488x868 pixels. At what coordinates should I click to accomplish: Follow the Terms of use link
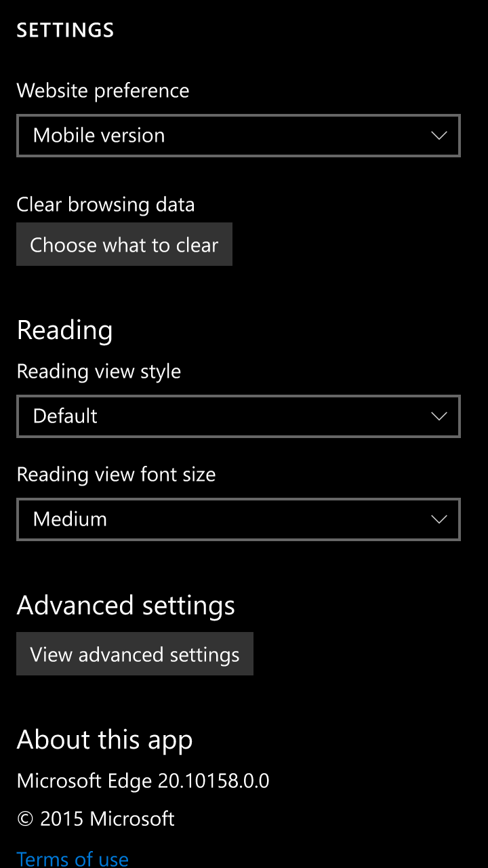73,859
